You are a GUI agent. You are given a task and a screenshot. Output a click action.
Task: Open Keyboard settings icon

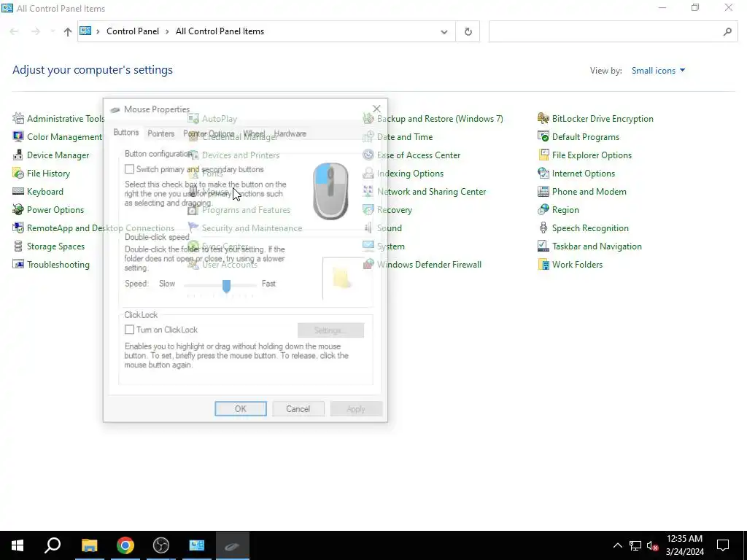tap(18, 192)
